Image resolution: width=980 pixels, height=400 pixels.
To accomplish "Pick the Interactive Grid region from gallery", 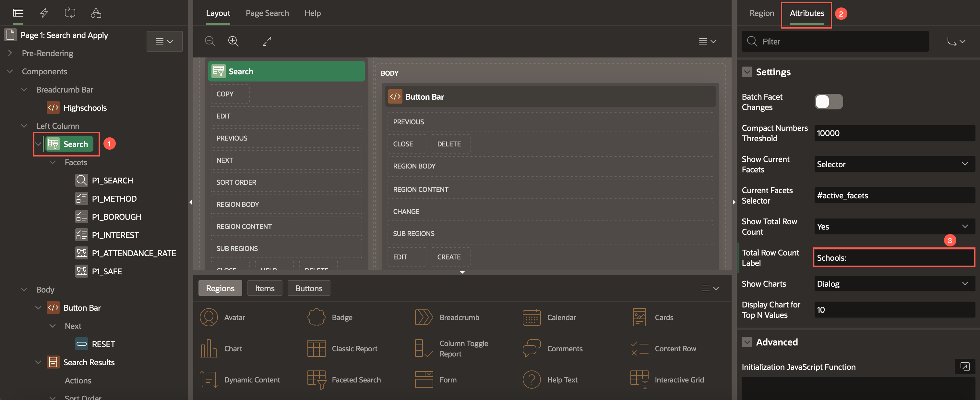I will [667, 380].
